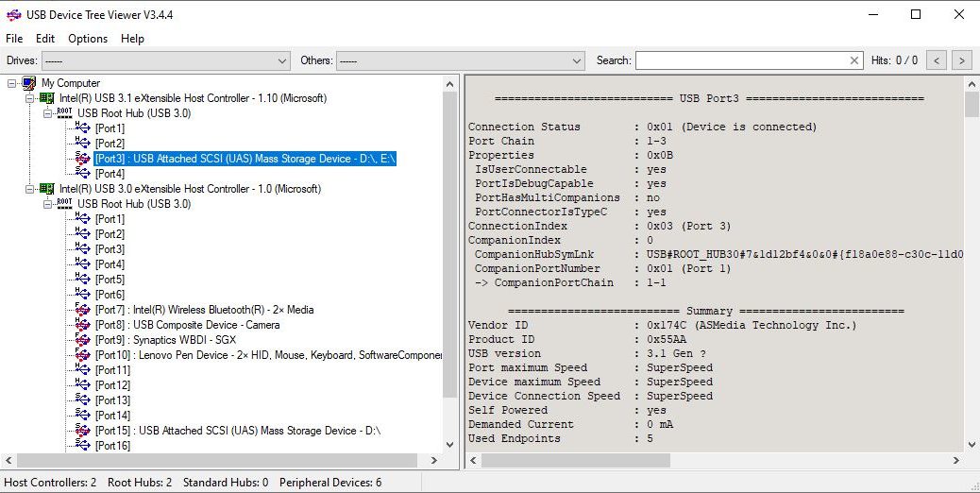Click the first USB Root Hub ROOT icon
The image size is (980, 493).
coord(64,113)
